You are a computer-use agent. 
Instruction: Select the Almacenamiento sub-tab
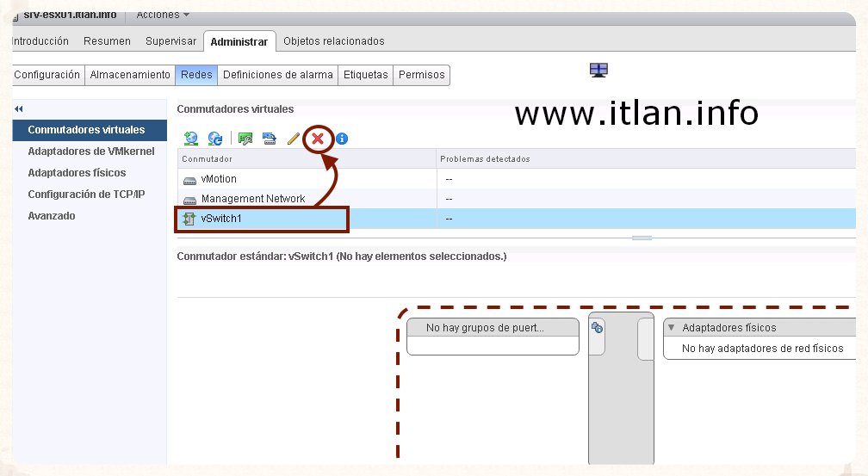point(130,75)
